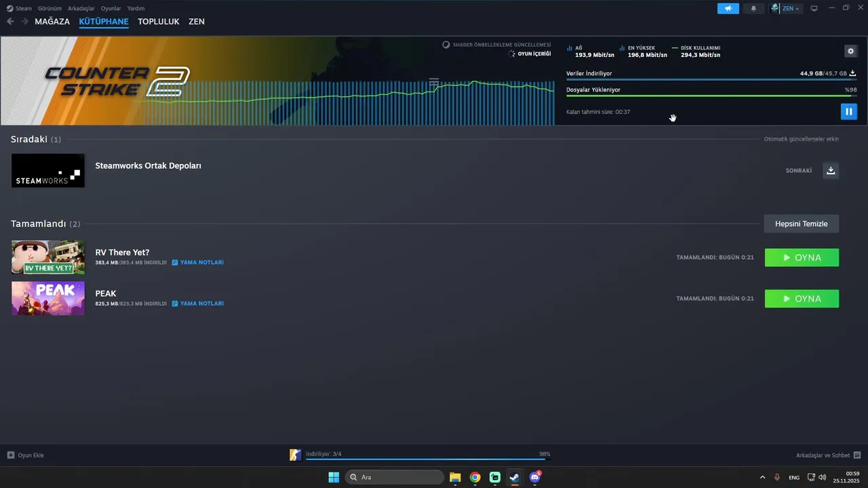Switch to the TOPLULUK tab
Image resolution: width=868 pixels, height=488 pixels.
[159, 22]
